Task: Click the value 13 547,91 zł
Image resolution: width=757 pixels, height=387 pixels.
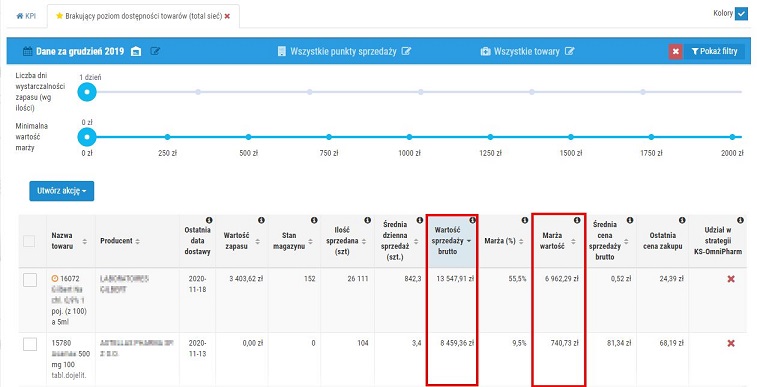Action: pos(455,279)
